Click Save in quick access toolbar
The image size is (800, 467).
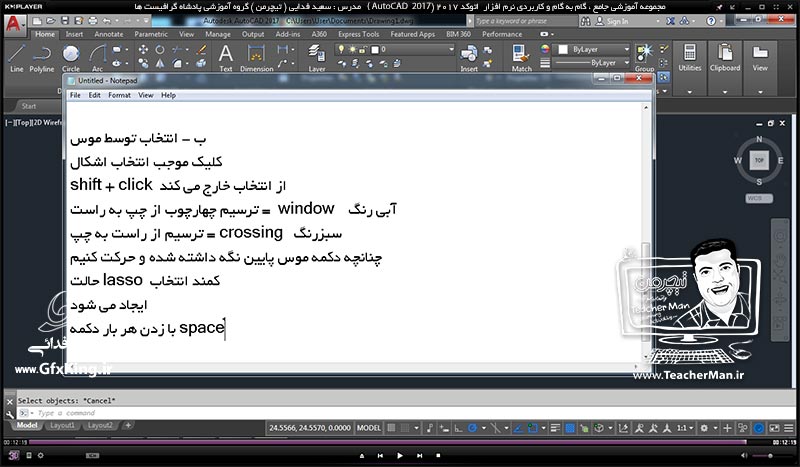tap(65, 21)
